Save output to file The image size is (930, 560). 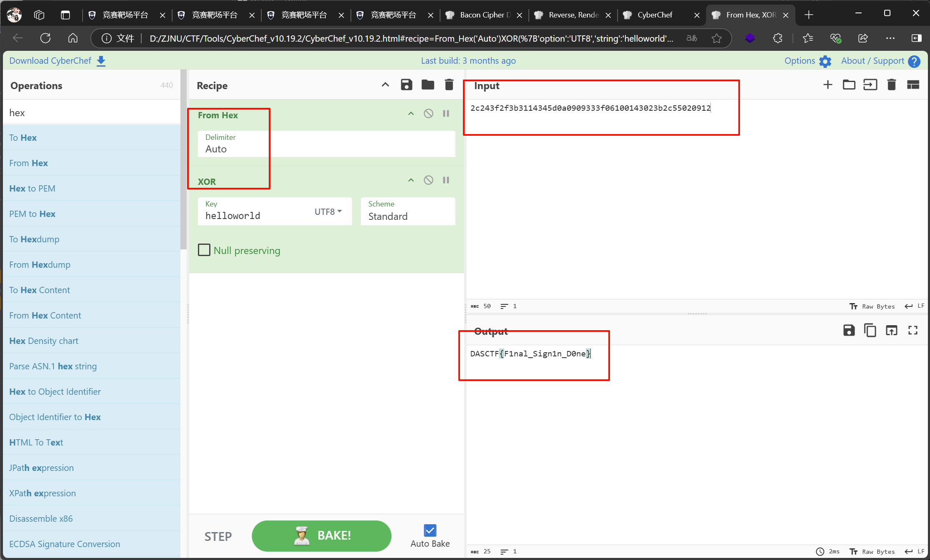(849, 331)
